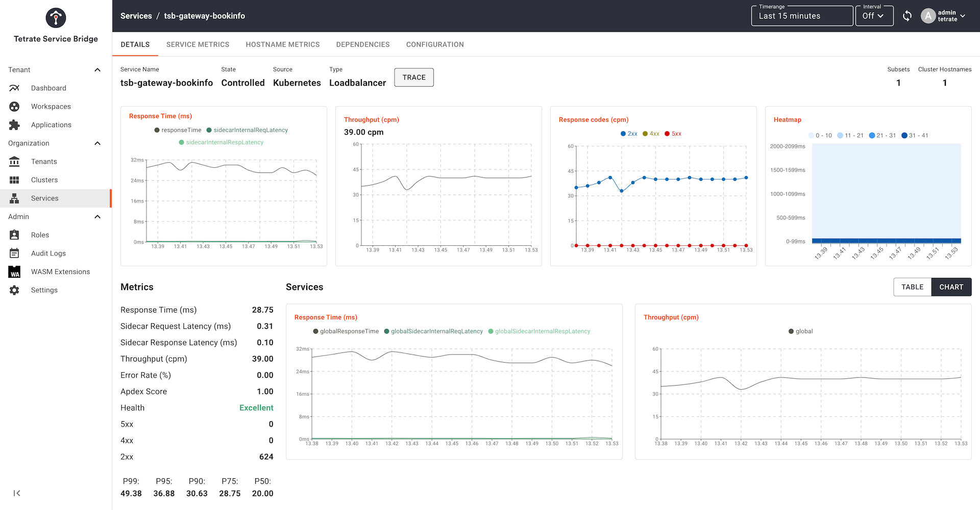
Task: Toggle the sidecarInternalRespLatency legend series
Action: pos(221,142)
